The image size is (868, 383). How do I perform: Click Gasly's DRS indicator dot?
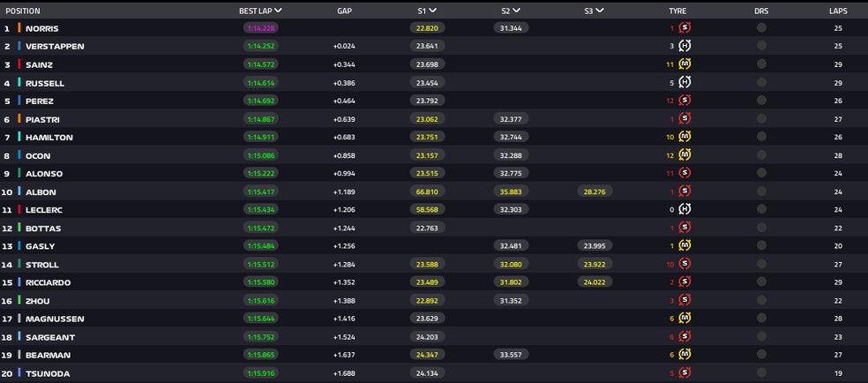tap(762, 245)
